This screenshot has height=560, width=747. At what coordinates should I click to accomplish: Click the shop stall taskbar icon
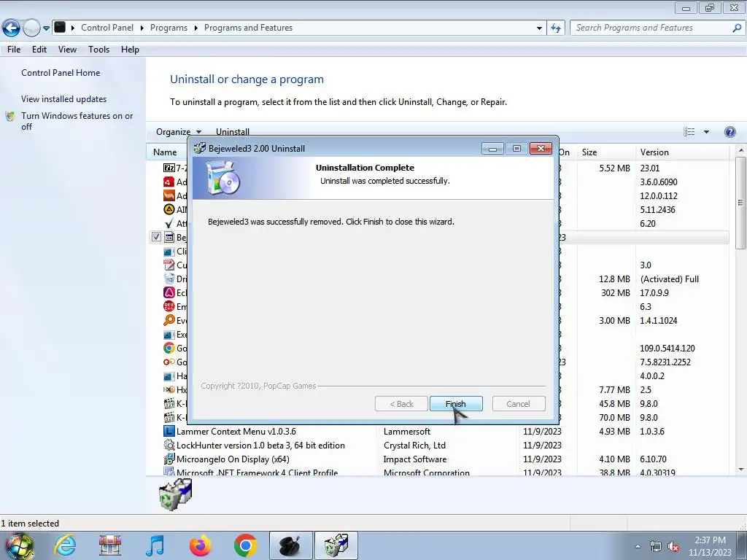110,545
